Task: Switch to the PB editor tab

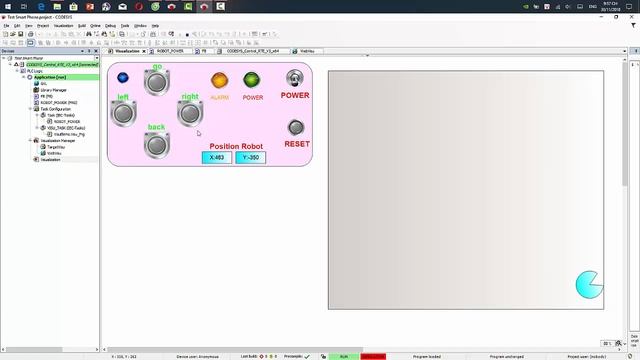Action: pyautogui.click(x=204, y=51)
